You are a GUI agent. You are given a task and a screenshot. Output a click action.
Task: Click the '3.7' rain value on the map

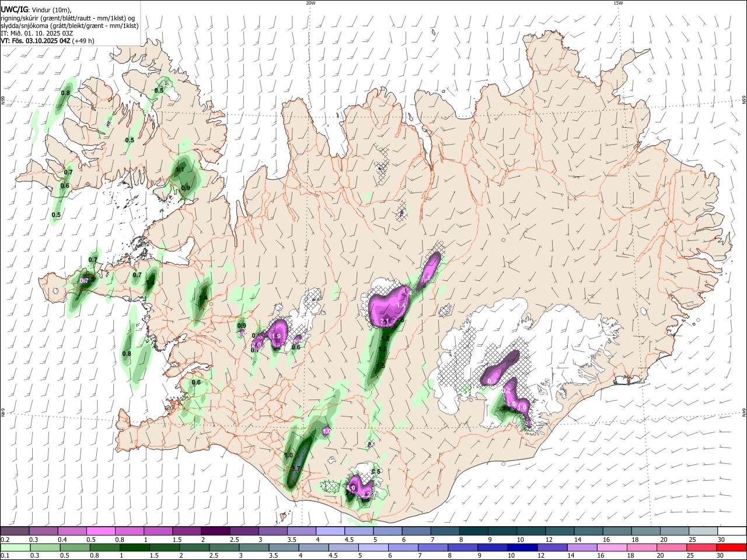pos(295,468)
